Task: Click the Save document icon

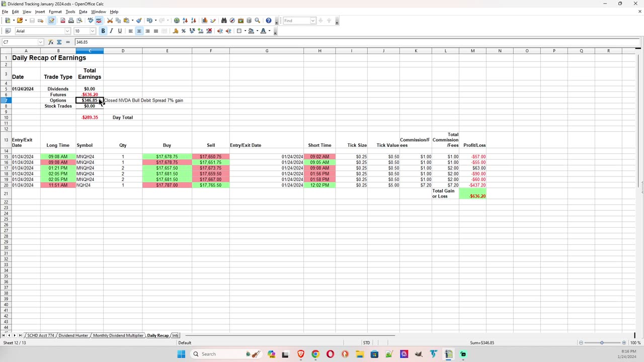Action: 32,21
